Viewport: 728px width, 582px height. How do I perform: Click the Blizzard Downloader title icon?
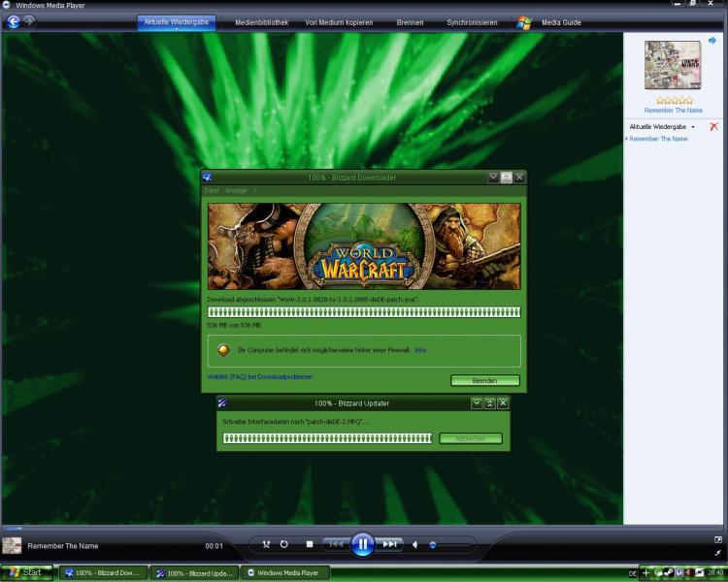tap(208, 178)
